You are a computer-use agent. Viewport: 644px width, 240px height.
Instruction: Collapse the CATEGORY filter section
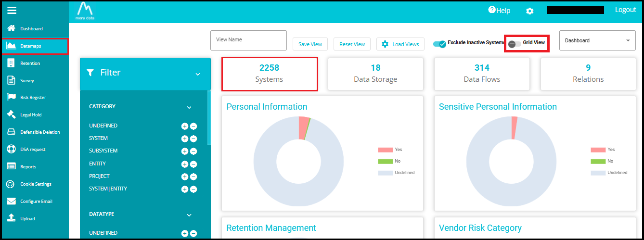coord(189,107)
